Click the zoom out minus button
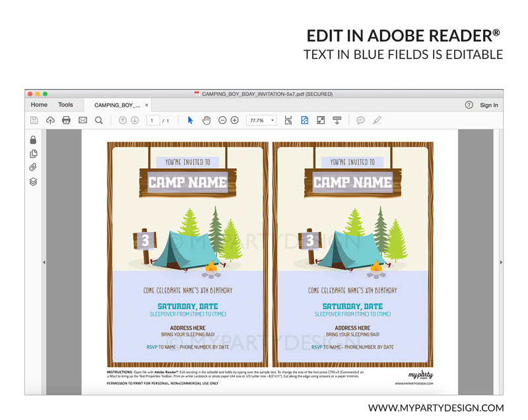The width and height of the screenshot is (528, 420). pyautogui.click(x=222, y=121)
